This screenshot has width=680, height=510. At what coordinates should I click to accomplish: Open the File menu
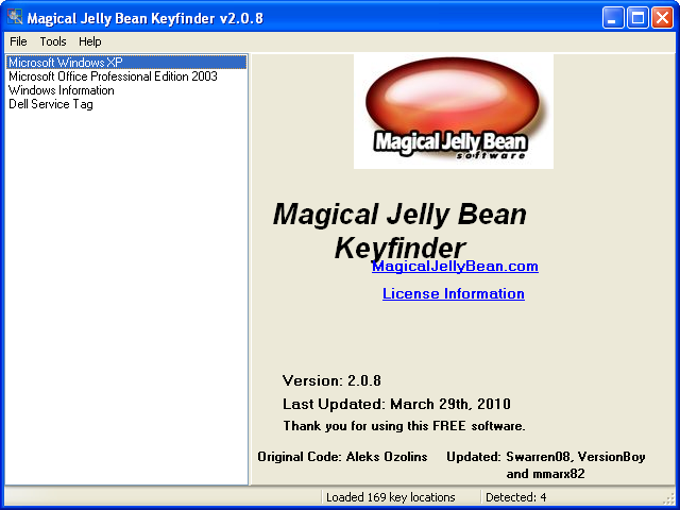point(18,42)
